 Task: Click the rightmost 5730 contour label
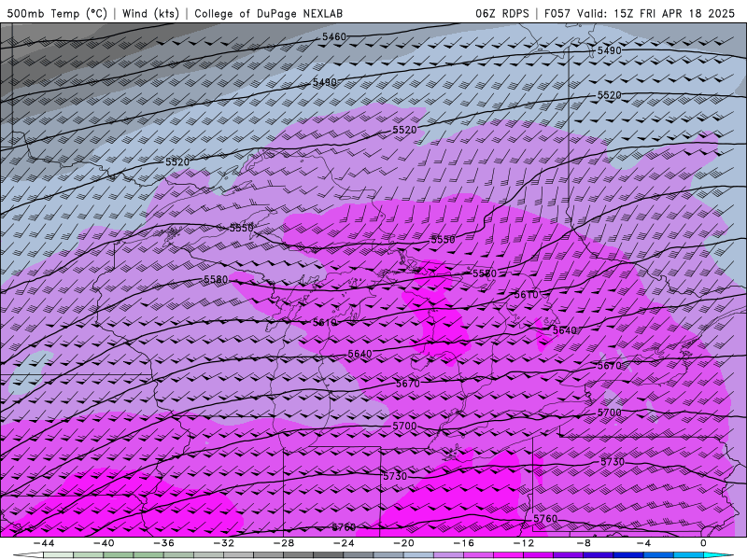613,462
